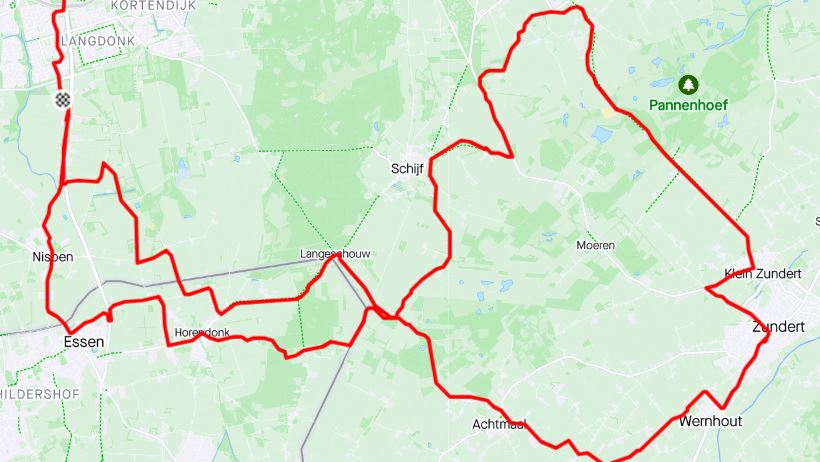Click the blue pond south of Moeren
This screenshot has width=820, height=462.
(506, 285)
